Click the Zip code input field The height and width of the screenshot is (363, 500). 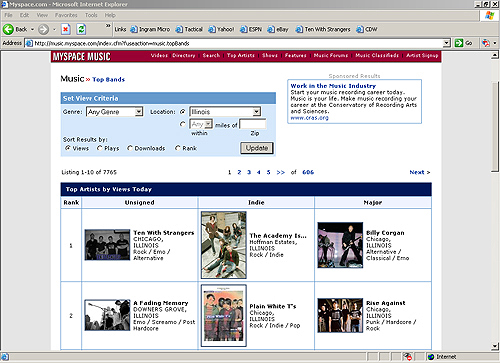[253, 124]
